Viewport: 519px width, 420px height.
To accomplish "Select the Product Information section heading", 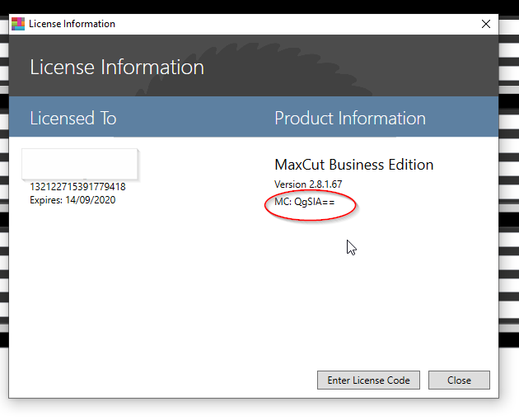I will pos(349,118).
